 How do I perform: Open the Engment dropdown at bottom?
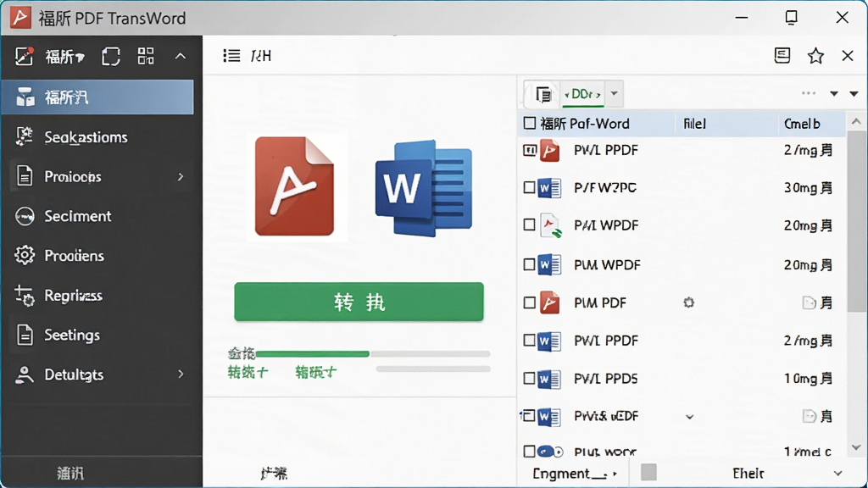point(575,474)
